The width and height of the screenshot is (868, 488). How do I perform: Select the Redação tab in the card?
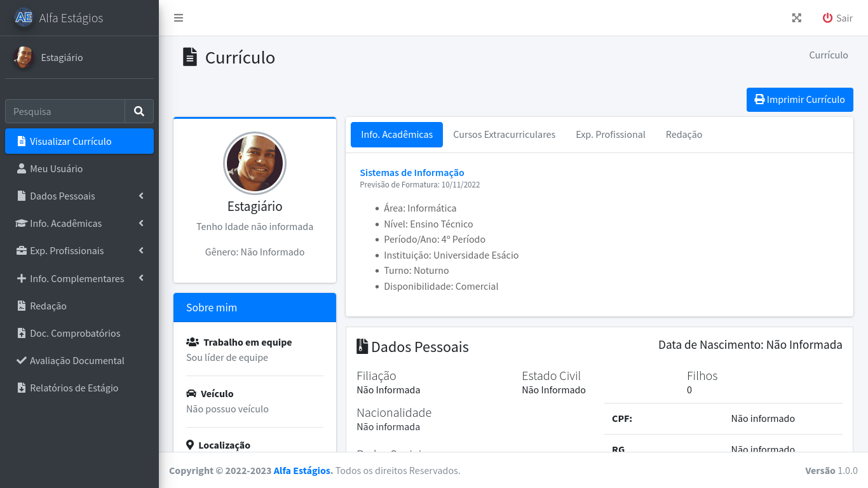coord(684,135)
